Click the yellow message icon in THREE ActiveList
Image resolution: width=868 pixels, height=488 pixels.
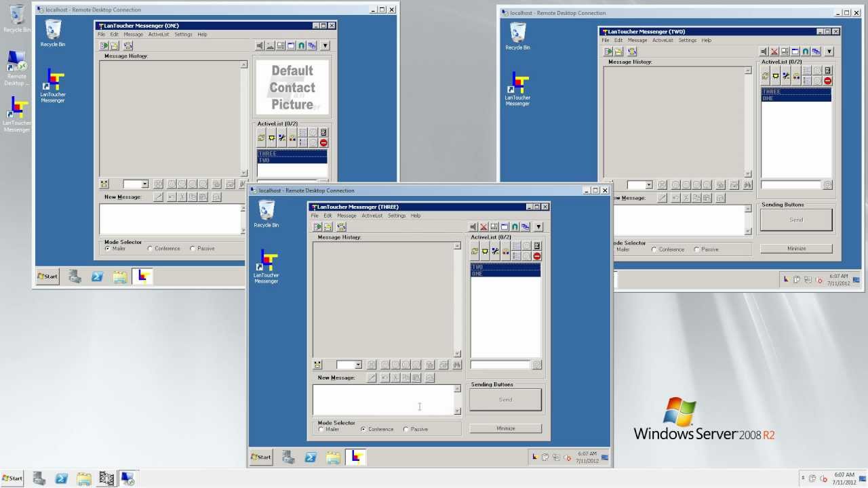485,251
